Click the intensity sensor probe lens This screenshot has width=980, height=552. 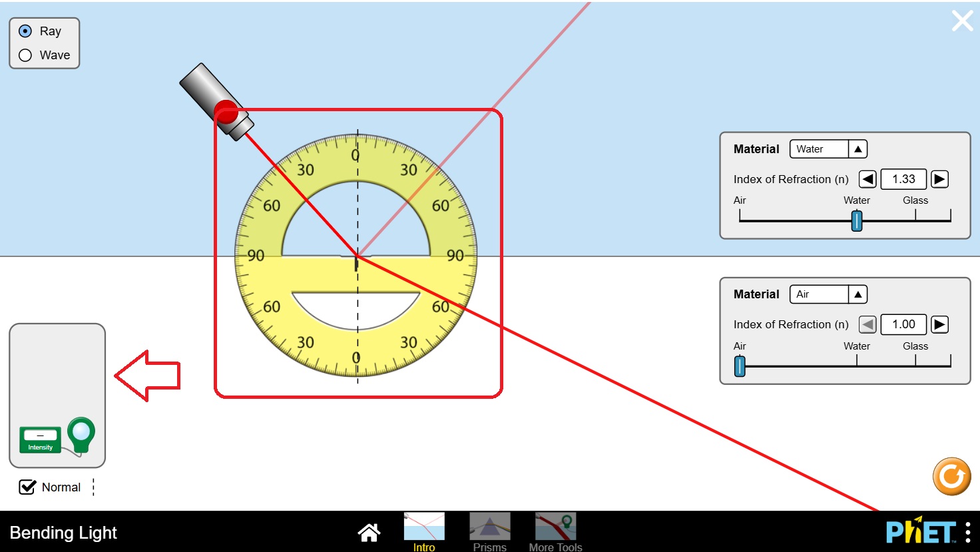(81, 431)
